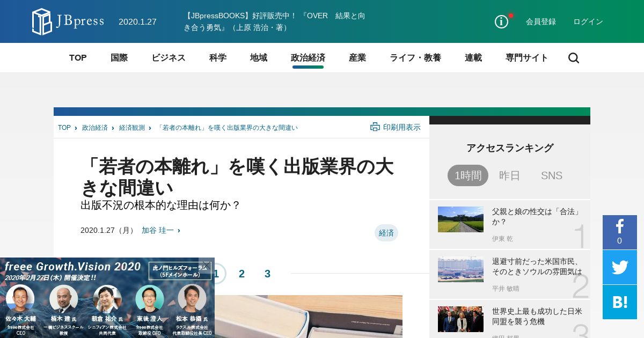Screen dimensions: 644x338
Task: Click the 会員登録 link
Action: point(541,21)
